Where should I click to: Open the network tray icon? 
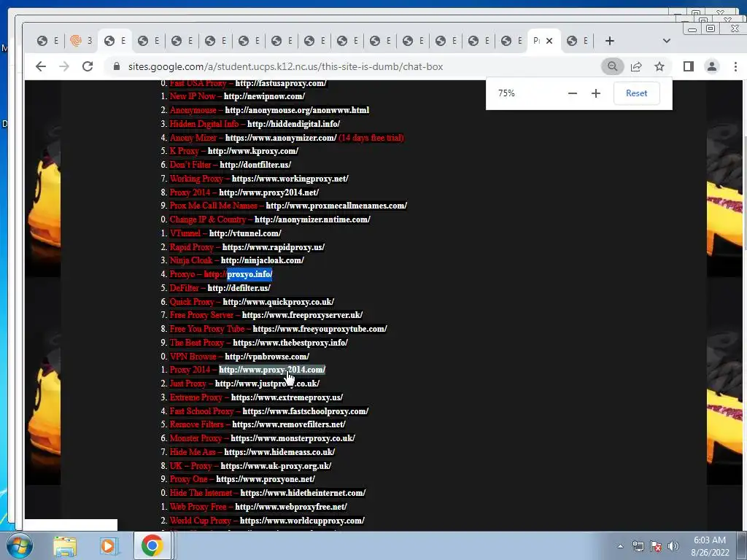(638, 546)
